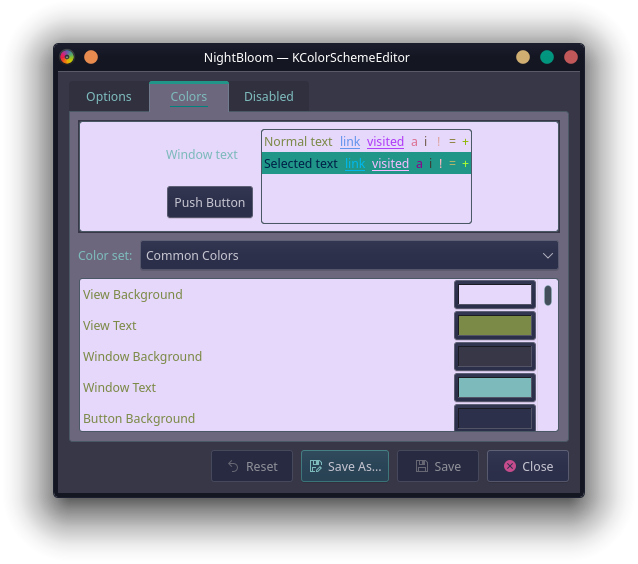Click the 'Selected text' preview label
The height and width of the screenshot is (564, 638).
click(301, 164)
